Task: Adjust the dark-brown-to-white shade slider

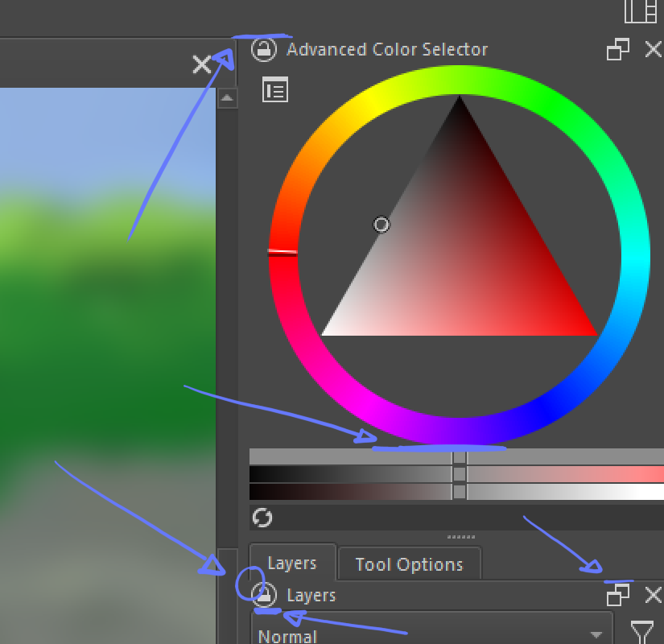Action: coord(456,492)
